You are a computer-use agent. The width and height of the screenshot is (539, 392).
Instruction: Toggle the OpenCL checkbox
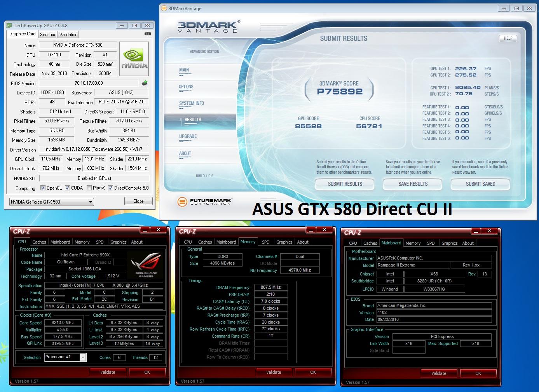click(x=43, y=188)
